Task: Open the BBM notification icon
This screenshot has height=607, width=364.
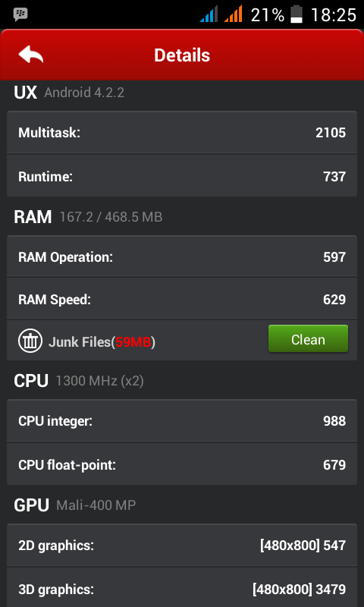Action: pos(20,14)
